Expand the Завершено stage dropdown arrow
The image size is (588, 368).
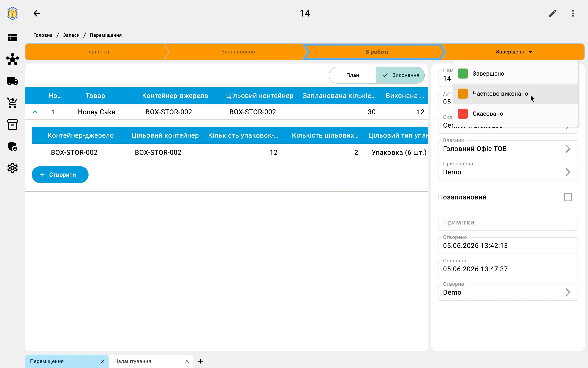click(530, 52)
